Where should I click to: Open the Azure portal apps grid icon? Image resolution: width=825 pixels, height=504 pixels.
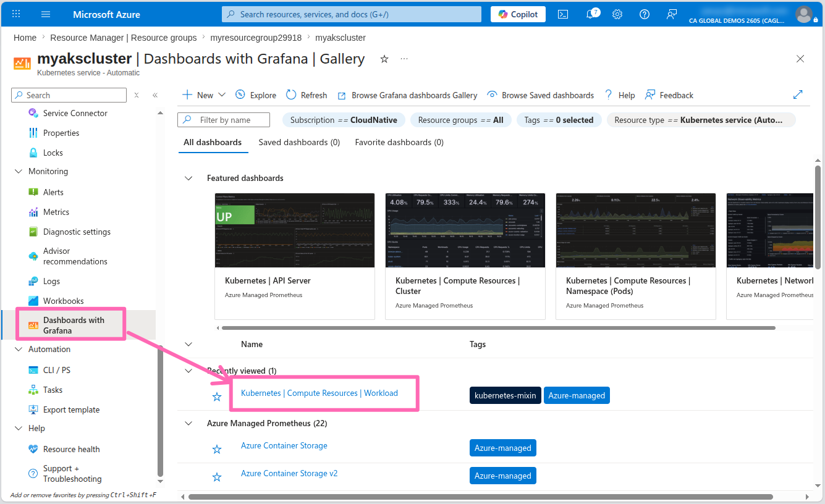[17, 14]
